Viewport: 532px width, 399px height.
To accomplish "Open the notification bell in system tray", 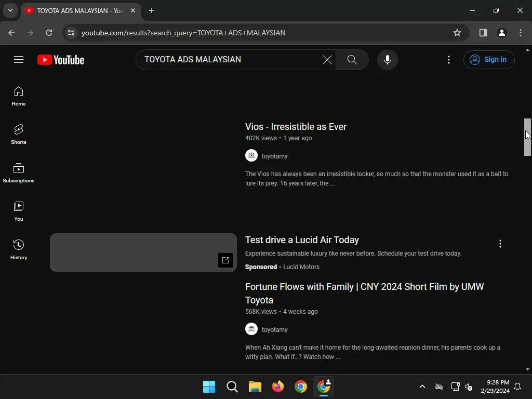I will pyautogui.click(x=518, y=387).
